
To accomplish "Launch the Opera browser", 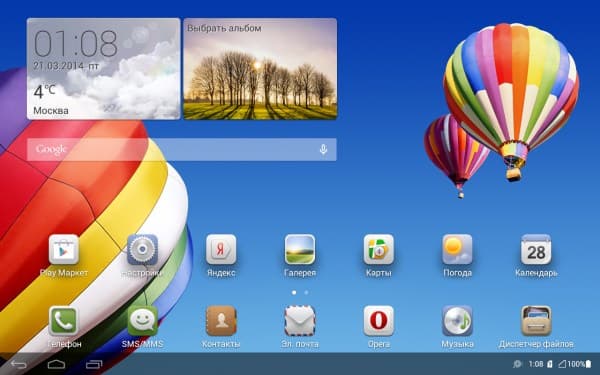I will pyautogui.click(x=379, y=321).
